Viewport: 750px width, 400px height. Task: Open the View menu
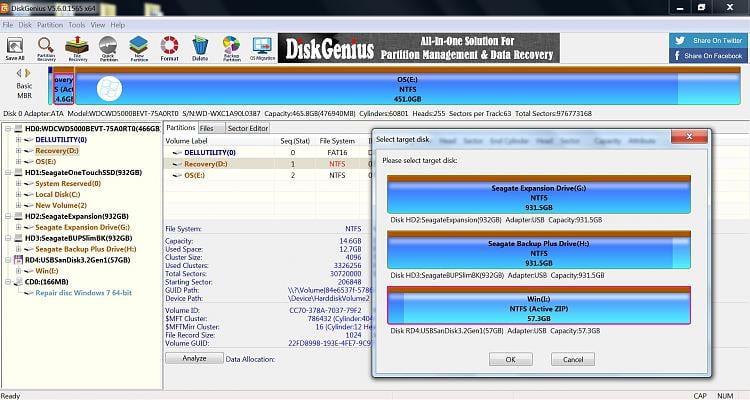pos(98,25)
